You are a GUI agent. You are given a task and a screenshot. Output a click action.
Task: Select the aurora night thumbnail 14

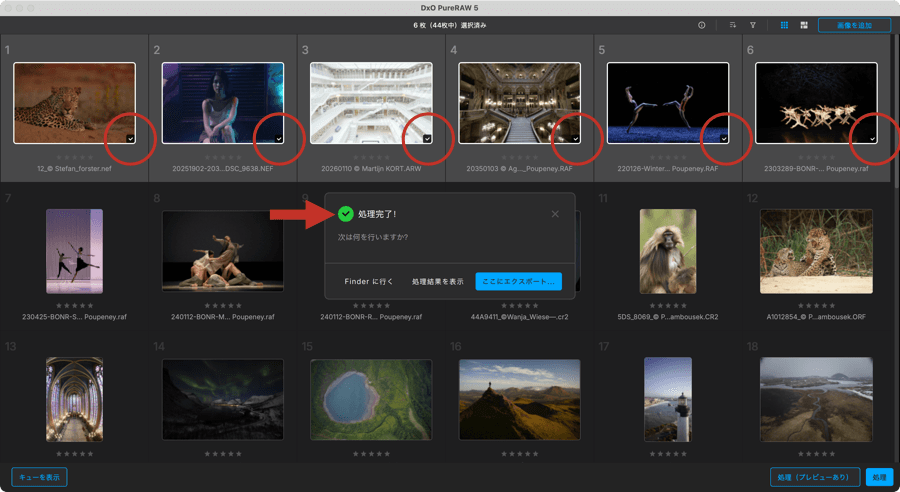tap(223, 400)
